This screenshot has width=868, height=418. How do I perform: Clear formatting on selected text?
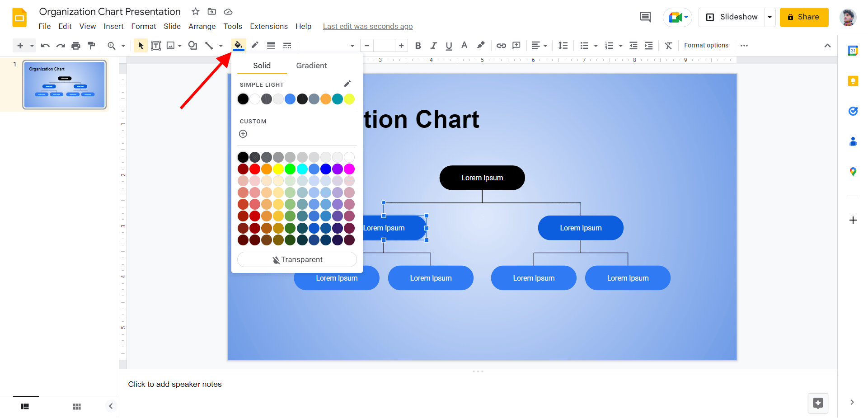click(669, 45)
